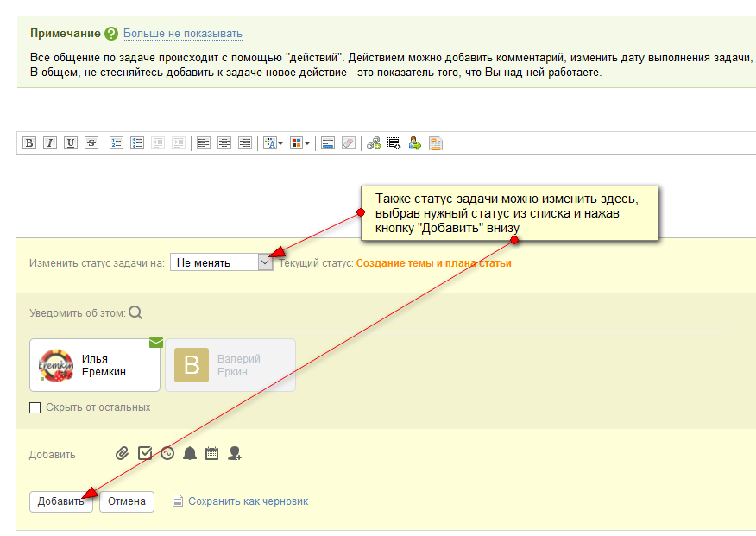Viewport: 756px width, 536px height.
Task: Click the user with arrow icon
Action: coord(415,143)
